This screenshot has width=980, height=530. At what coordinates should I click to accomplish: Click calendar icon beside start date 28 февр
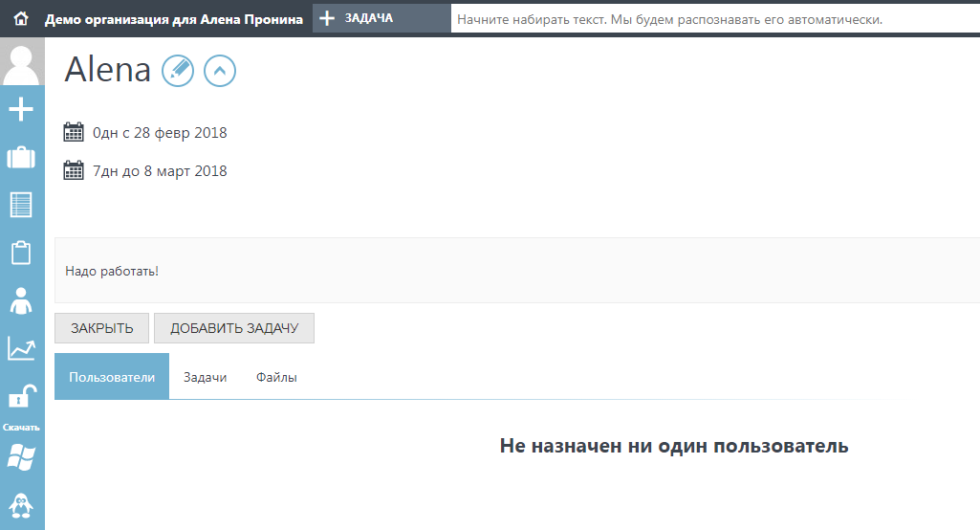pos(74,132)
